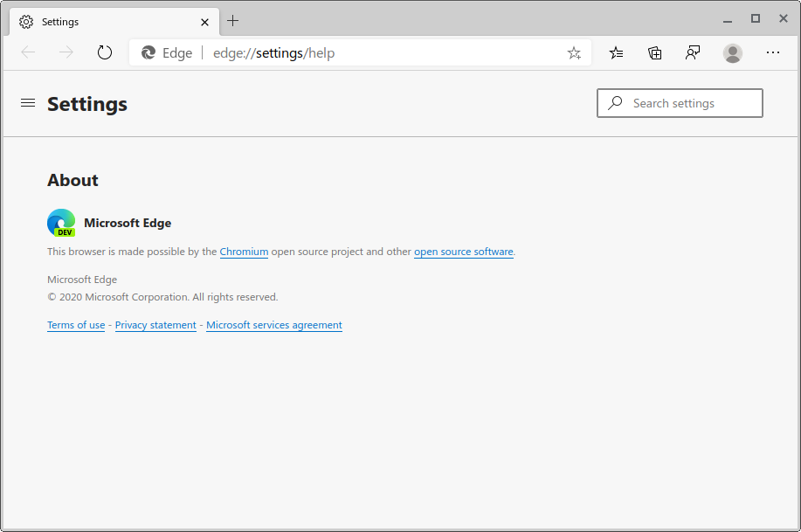This screenshot has width=801, height=532.
Task: Click the Edge logo in address bar
Action: click(148, 52)
